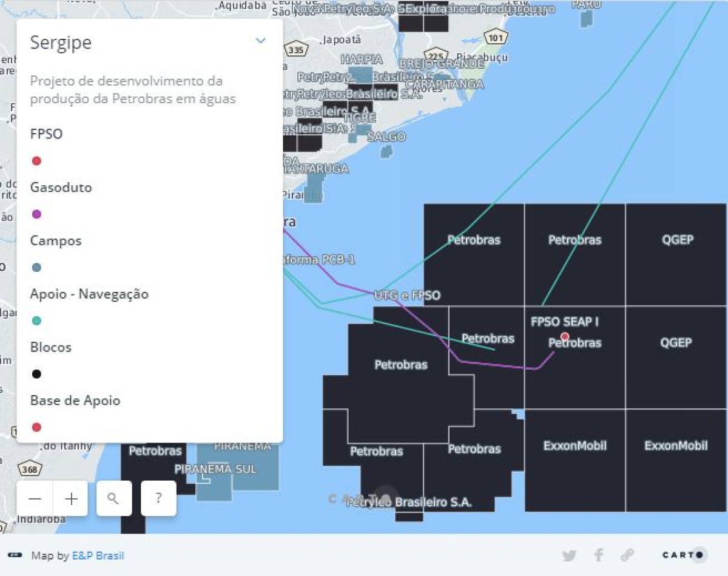Open the help question mark button
Image resolution: width=728 pixels, height=576 pixels.
158,498
